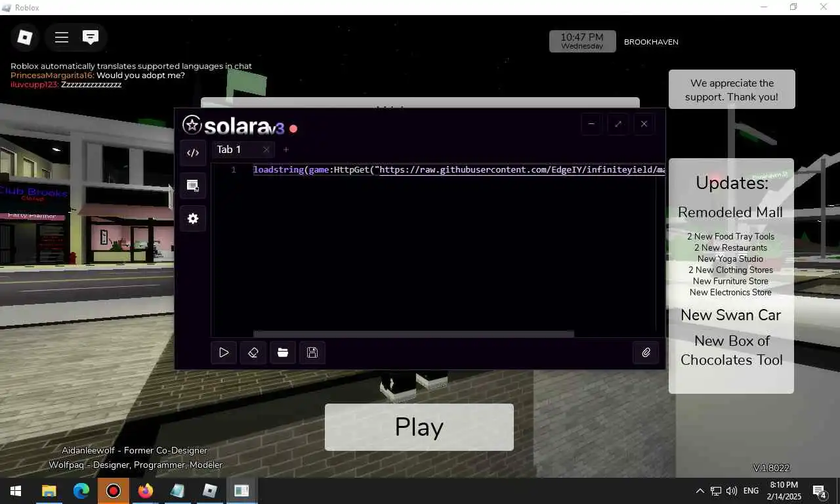The image size is (840, 504).
Task: Click the notepad-style app taskbar icon
Action: point(178,491)
